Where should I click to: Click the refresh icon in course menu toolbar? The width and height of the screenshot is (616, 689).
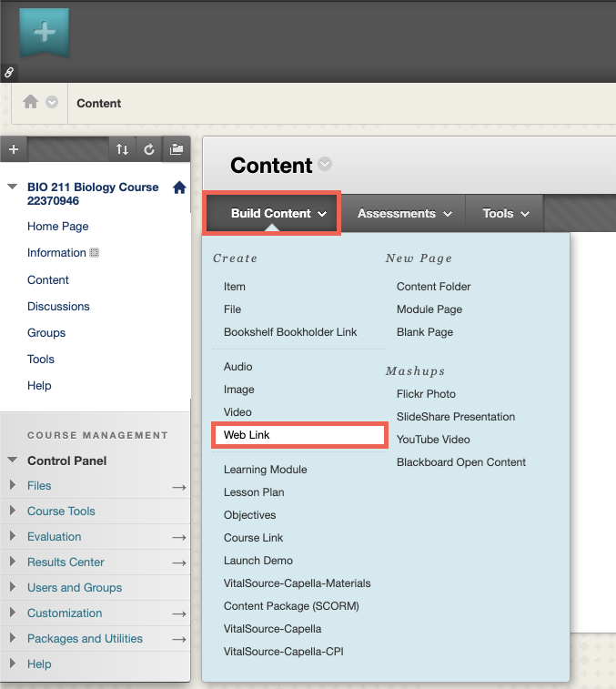(x=149, y=149)
